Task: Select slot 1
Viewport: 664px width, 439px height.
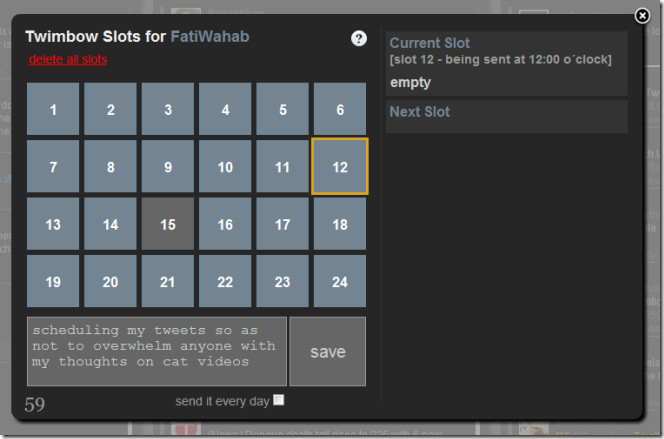Action: [x=53, y=110]
